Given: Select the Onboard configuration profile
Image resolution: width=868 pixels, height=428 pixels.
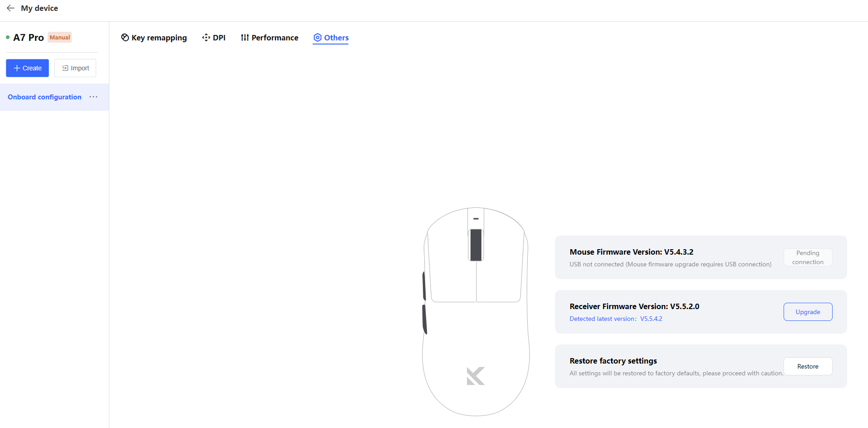Looking at the screenshot, I should [44, 97].
